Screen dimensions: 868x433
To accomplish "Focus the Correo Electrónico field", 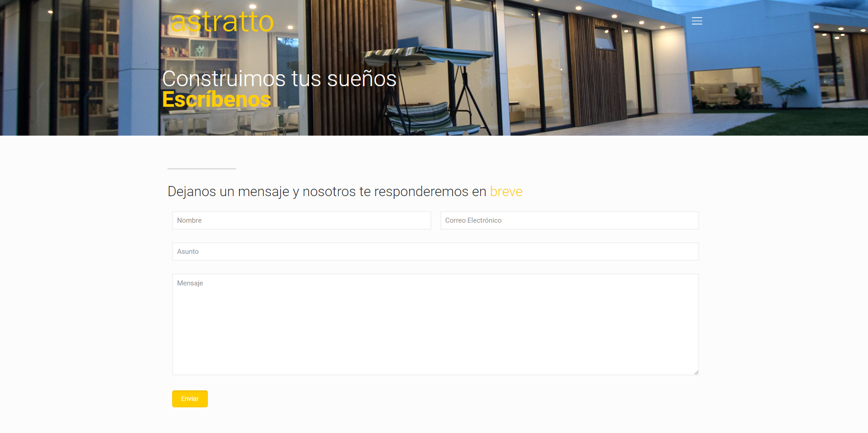I will (570, 220).
